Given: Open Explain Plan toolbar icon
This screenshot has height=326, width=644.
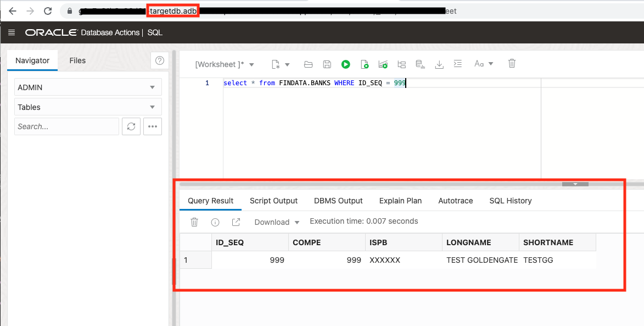Looking at the screenshot, I should [383, 64].
